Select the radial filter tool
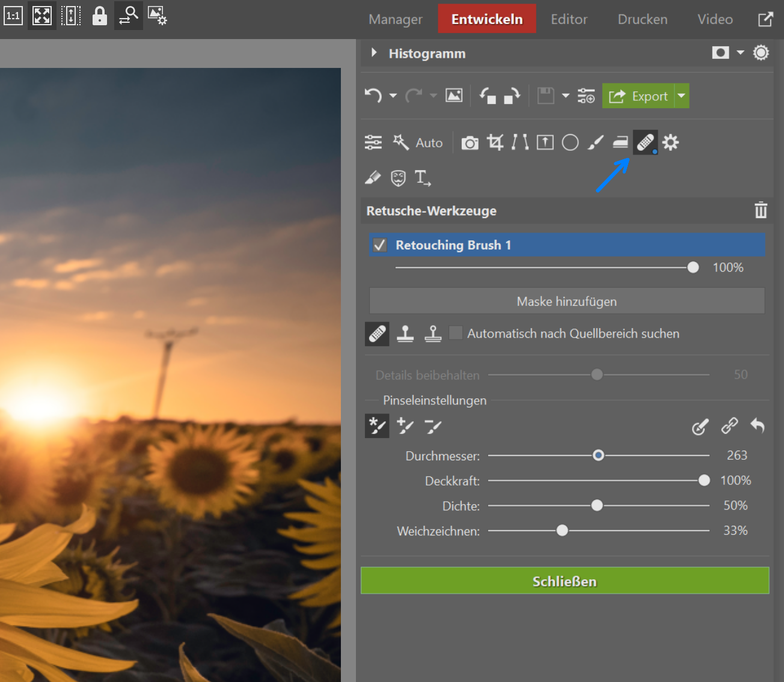784x682 pixels. tap(570, 142)
